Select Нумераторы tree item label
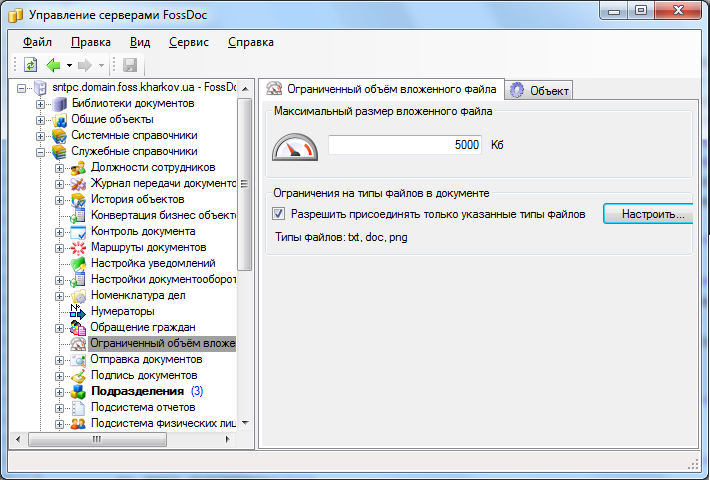 pos(123,312)
